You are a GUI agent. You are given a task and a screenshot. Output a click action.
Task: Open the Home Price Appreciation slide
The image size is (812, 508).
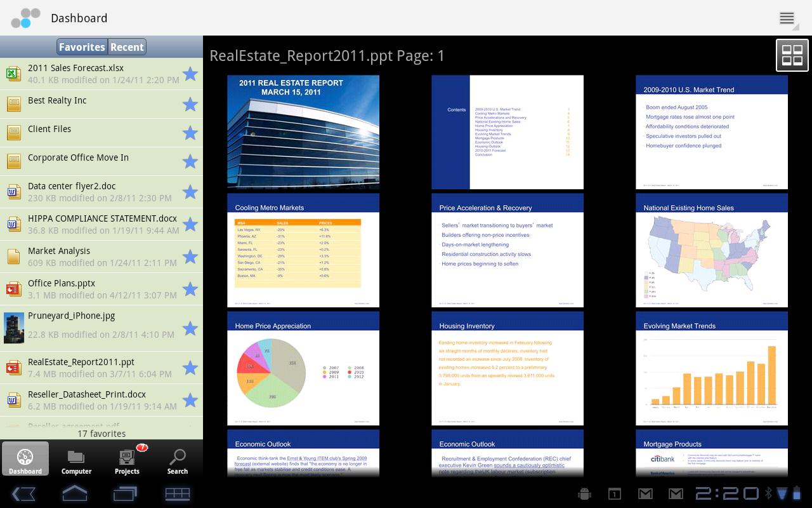point(303,368)
